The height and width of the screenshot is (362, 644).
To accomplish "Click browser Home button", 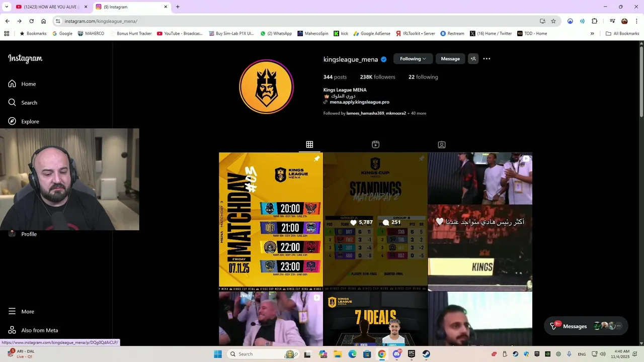I will pos(44,21).
